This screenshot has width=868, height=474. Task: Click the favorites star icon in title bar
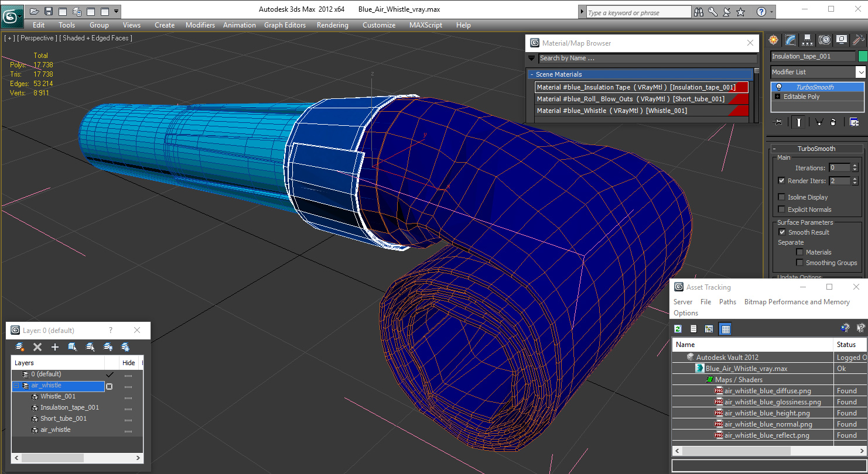tap(741, 12)
